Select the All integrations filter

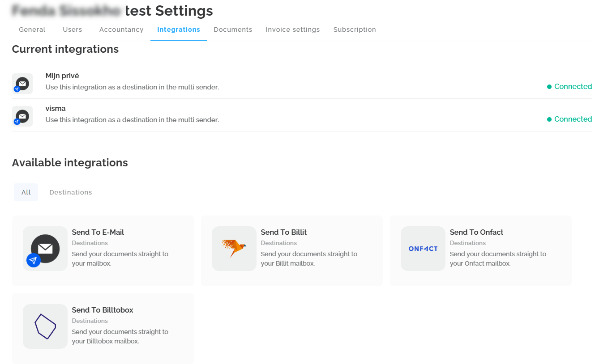pos(26,192)
